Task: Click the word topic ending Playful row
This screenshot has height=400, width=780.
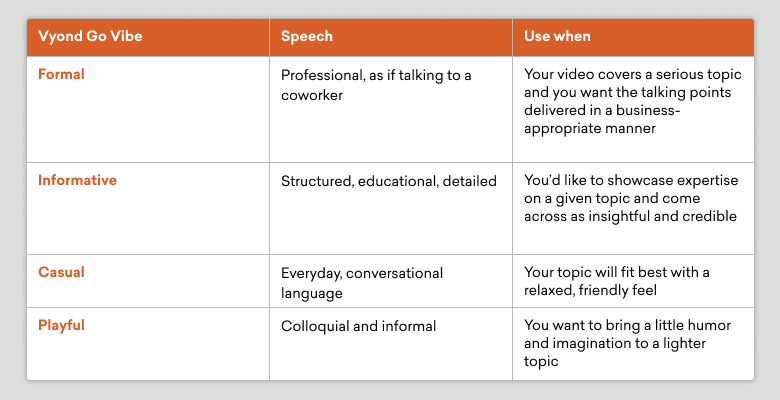Action: (x=541, y=361)
